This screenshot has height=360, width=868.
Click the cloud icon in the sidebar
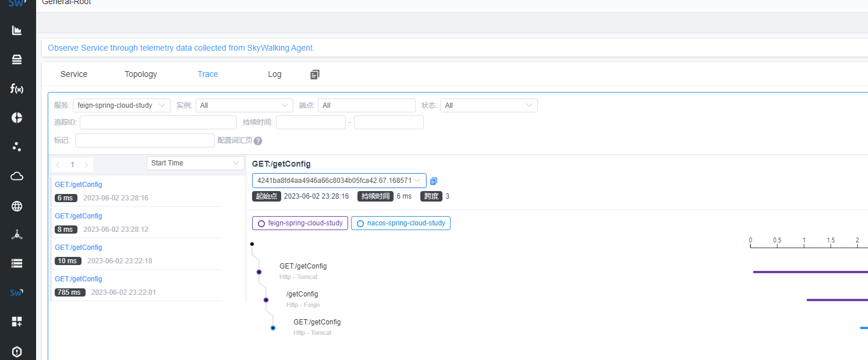(17, 177)
